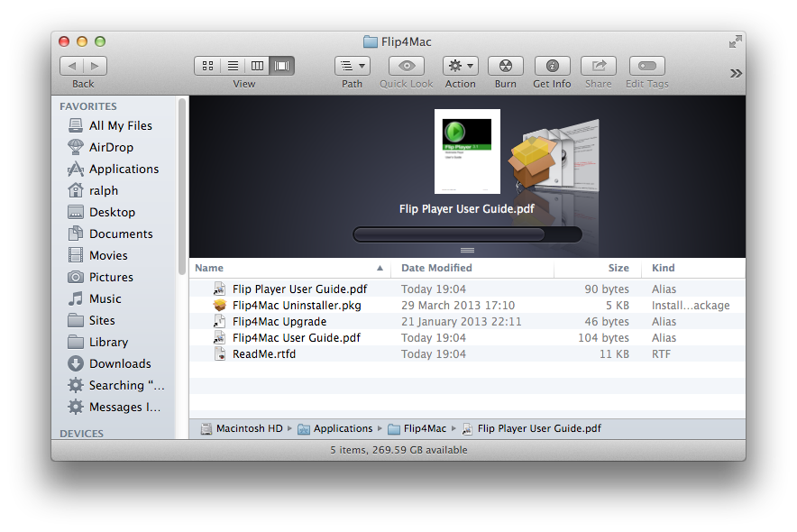The height and width of the screenshot is (532, 797).
Task: Select the ReadMe.rtfd file
Action: [x=467, y=353]
